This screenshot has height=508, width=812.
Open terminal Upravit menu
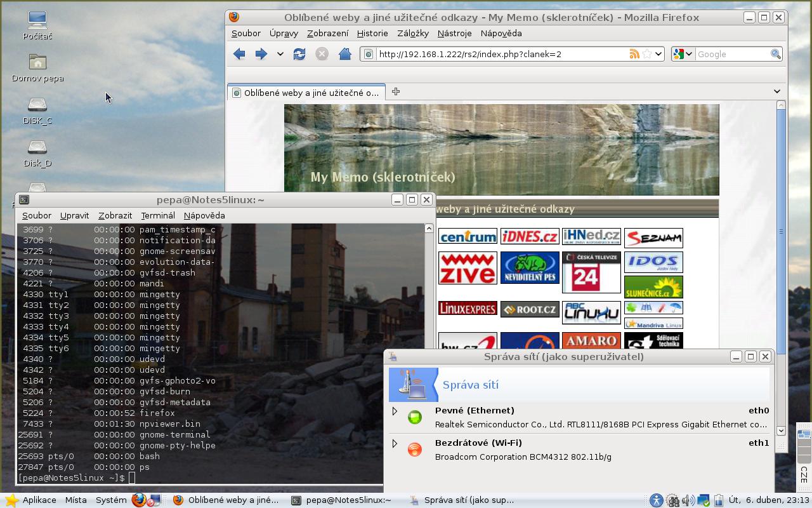point(74,215)
